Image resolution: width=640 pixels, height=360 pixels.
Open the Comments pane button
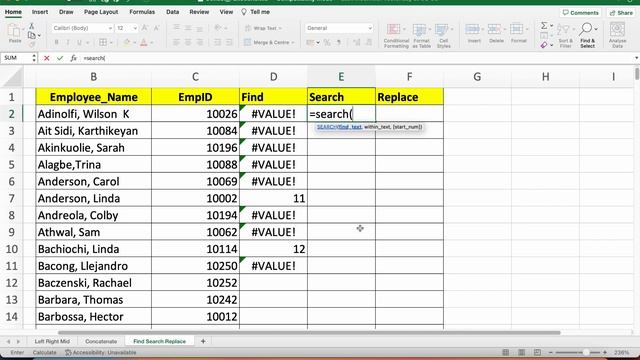(x=580, y=13)
